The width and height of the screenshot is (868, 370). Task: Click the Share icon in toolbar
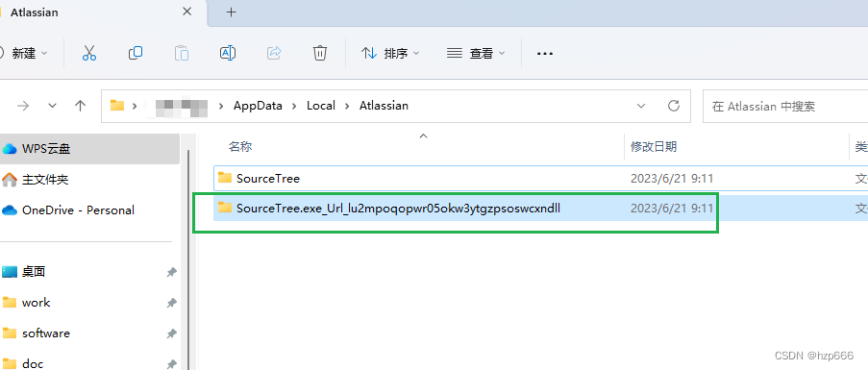273,53
